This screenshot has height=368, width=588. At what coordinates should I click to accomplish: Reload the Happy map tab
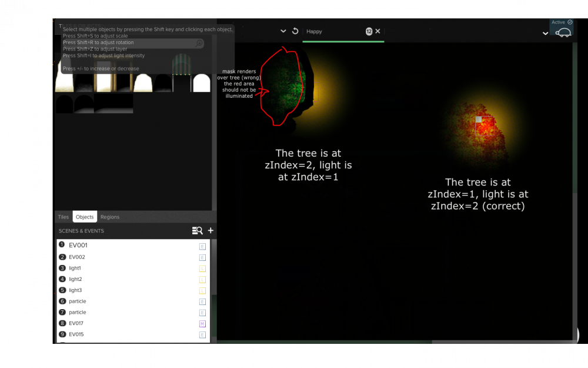[295, 31]
